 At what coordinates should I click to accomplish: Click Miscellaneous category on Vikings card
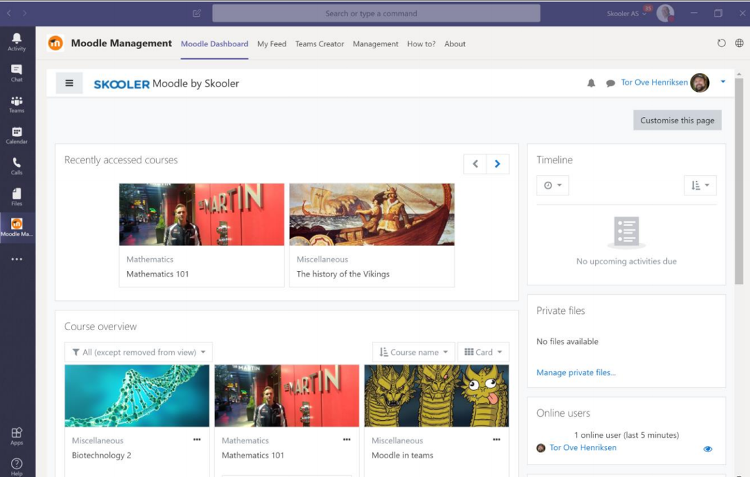click(x=322, y=259)
